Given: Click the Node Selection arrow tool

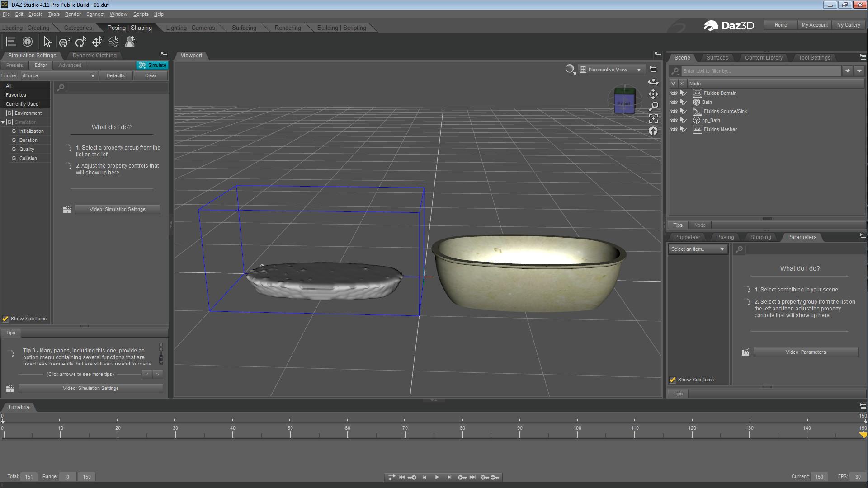Looking at the screenshot, I should coord(47,42).
